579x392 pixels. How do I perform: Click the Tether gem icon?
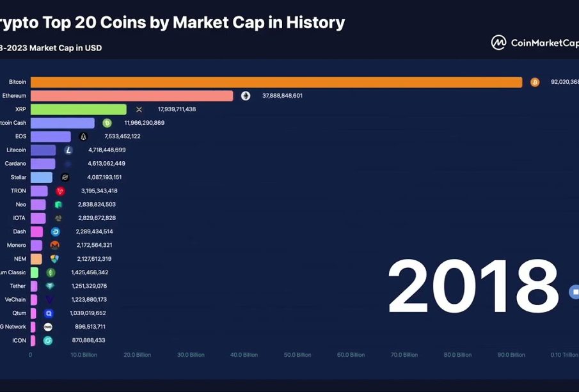pyautogui.click(x=50, y=286)
